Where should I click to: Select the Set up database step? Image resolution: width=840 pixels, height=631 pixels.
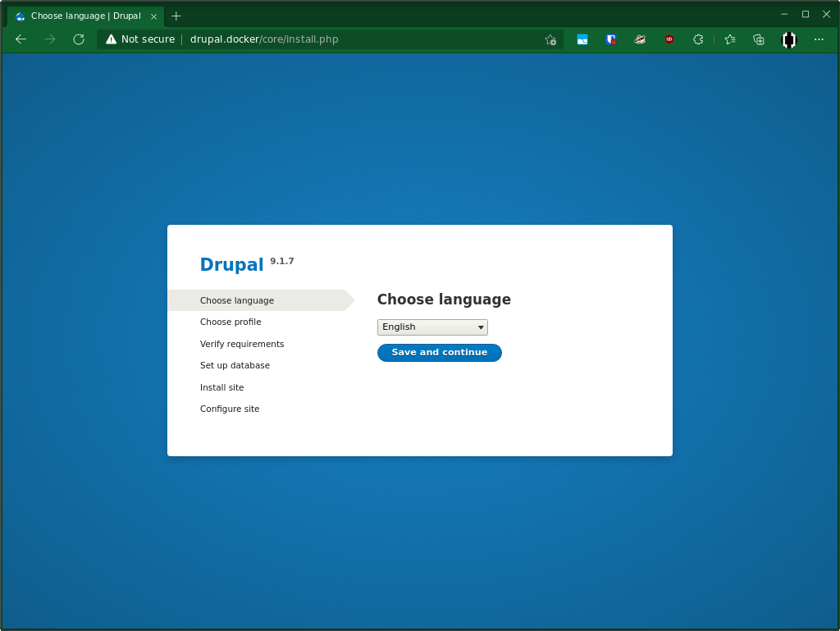pos(235,365)
